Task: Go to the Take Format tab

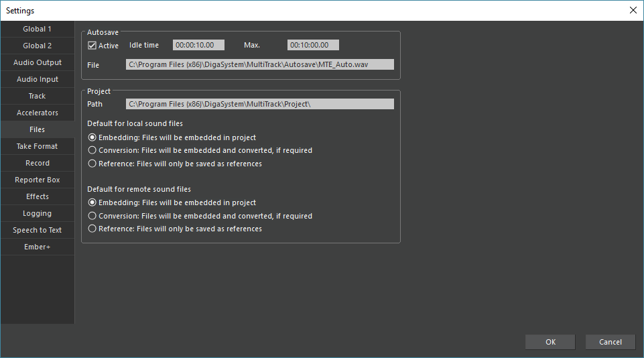Action: (x=37, y=146)
